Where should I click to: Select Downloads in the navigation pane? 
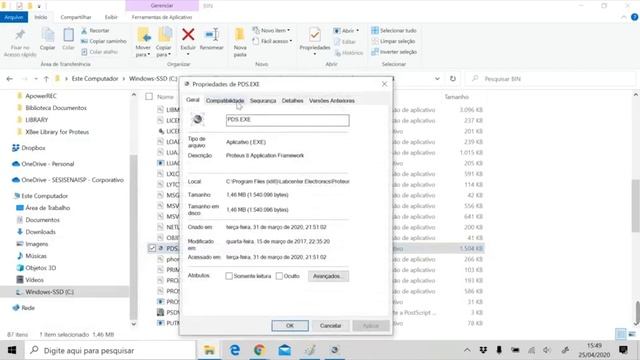click(40, 232)
